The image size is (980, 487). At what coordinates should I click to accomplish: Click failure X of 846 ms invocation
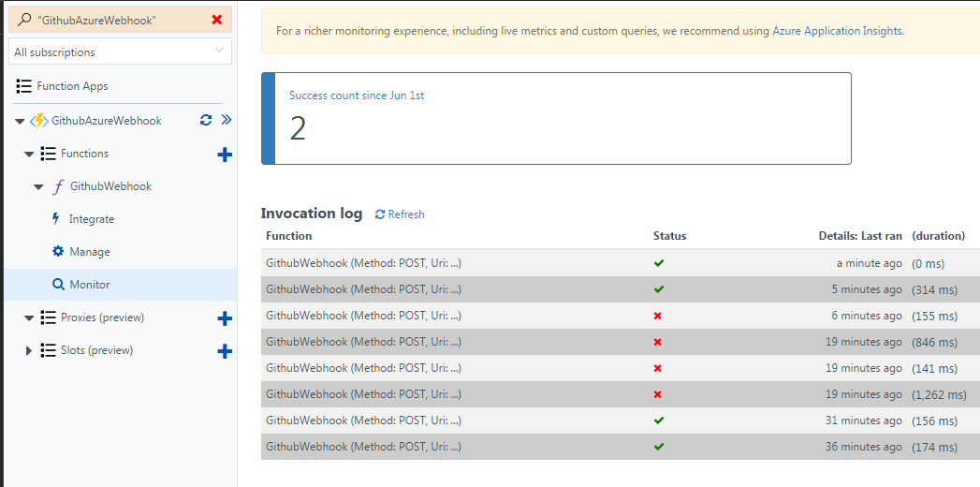657,342
